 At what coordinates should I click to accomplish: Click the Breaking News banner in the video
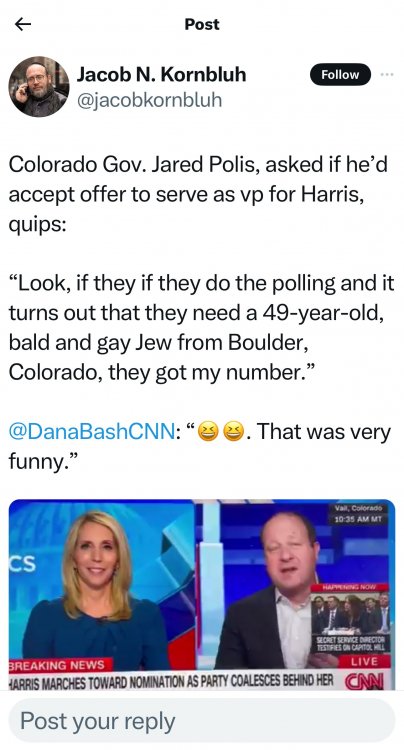coord(61,665)
